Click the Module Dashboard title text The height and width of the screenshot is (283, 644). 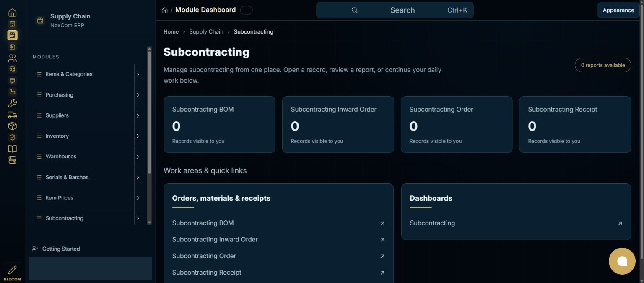tap(205, 10)
